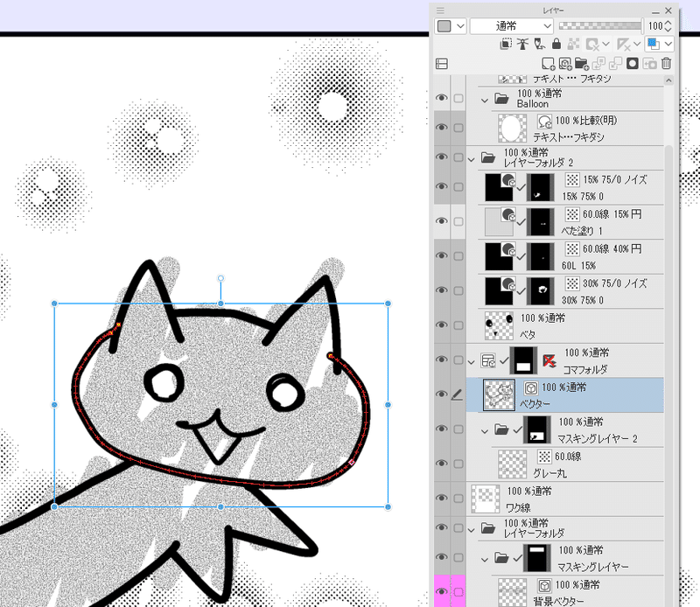Click the balloon icon on テキスト…フキダシ layer
This screenshot has width=700, height=607.
tap(544, 121)
